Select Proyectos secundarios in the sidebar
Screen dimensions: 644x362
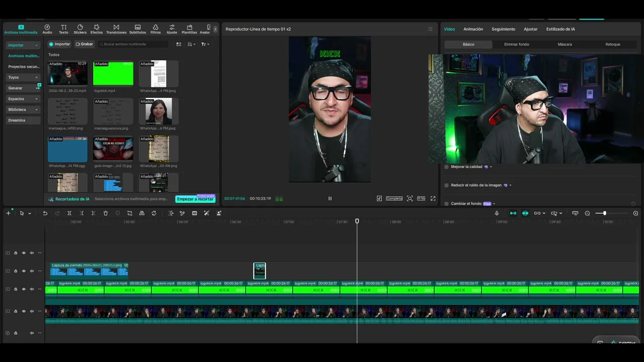23,67
